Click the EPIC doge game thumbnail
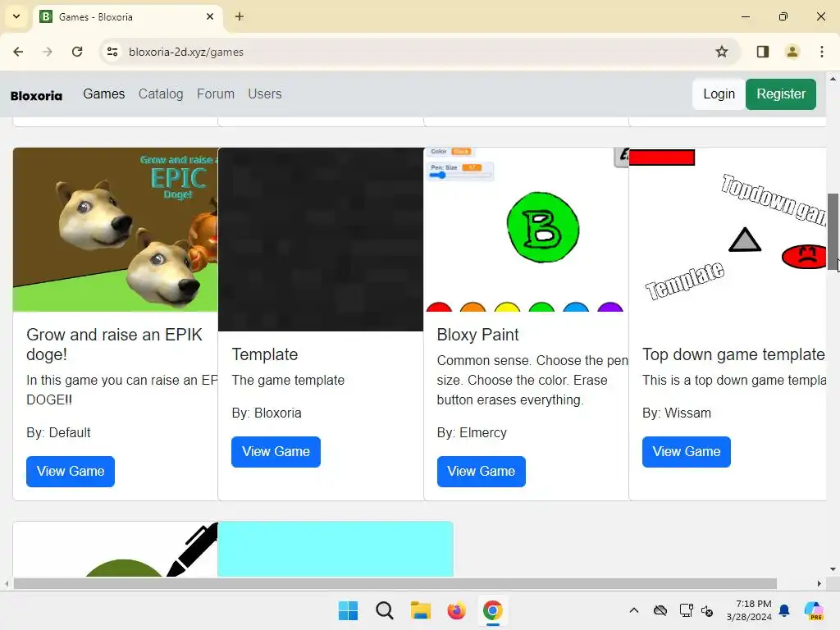The width and height of the screenshot is (840, 630). [x=115, y=230]
